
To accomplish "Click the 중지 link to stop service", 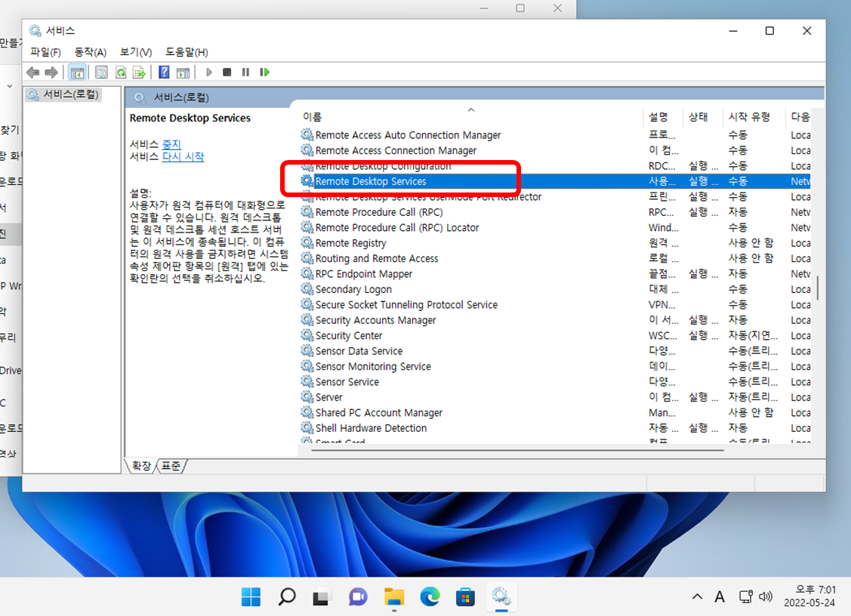I will (171, 144).
